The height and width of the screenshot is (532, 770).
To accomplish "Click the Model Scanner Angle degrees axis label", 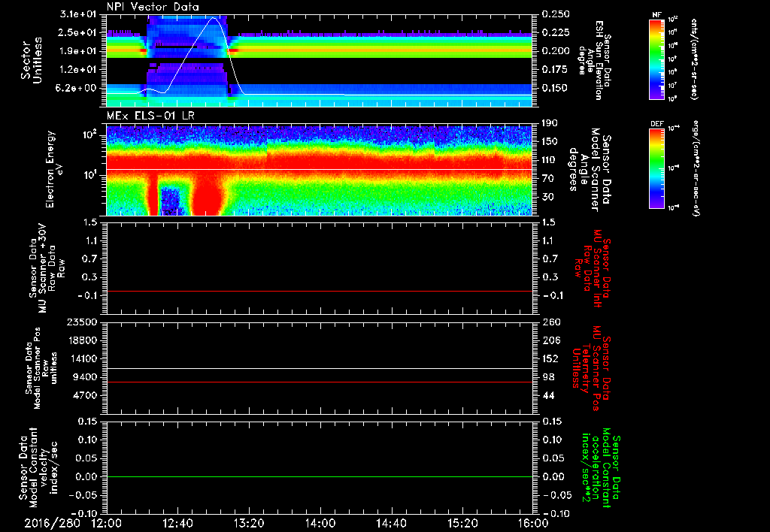I will (x=590, y=170).
